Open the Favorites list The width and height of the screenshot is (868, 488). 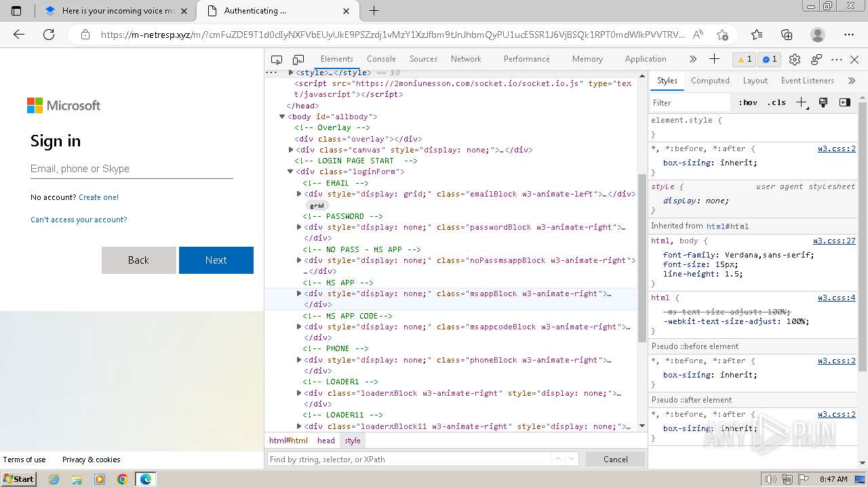point(757,35)
